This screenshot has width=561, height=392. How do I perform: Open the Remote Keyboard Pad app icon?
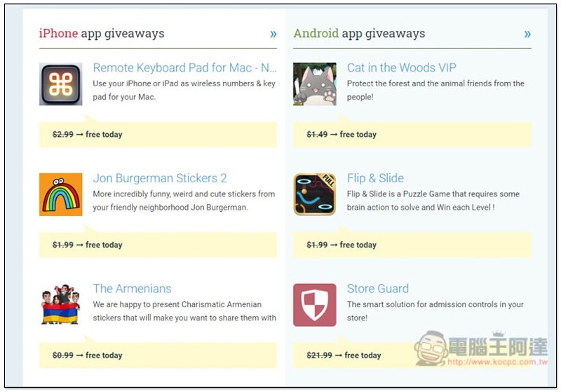(61, 84)
